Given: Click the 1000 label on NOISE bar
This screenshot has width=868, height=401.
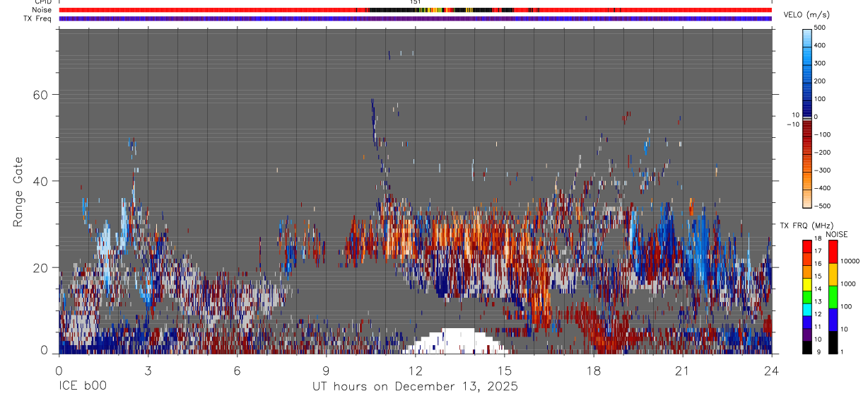Looking at the screenshot, I should point(847,284).
